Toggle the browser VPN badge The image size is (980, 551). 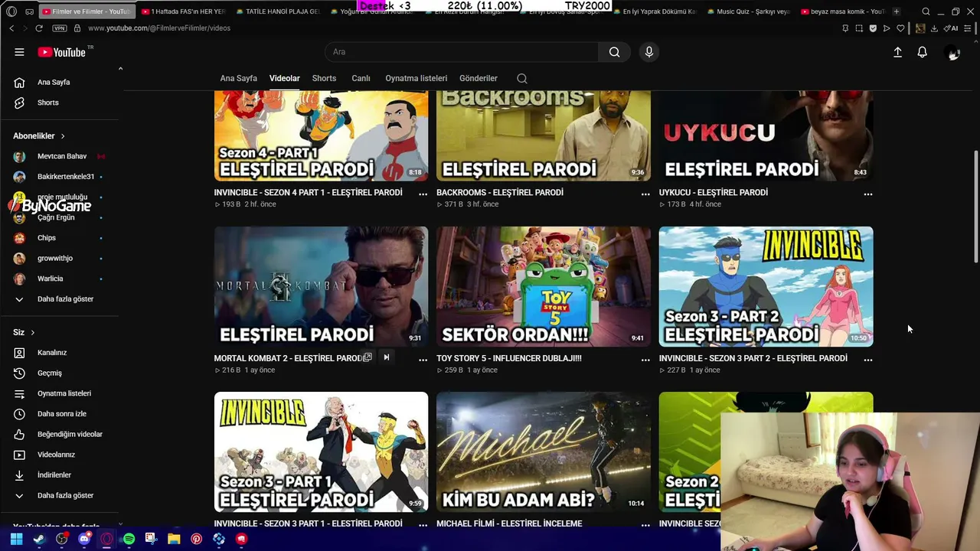[60, 28]
